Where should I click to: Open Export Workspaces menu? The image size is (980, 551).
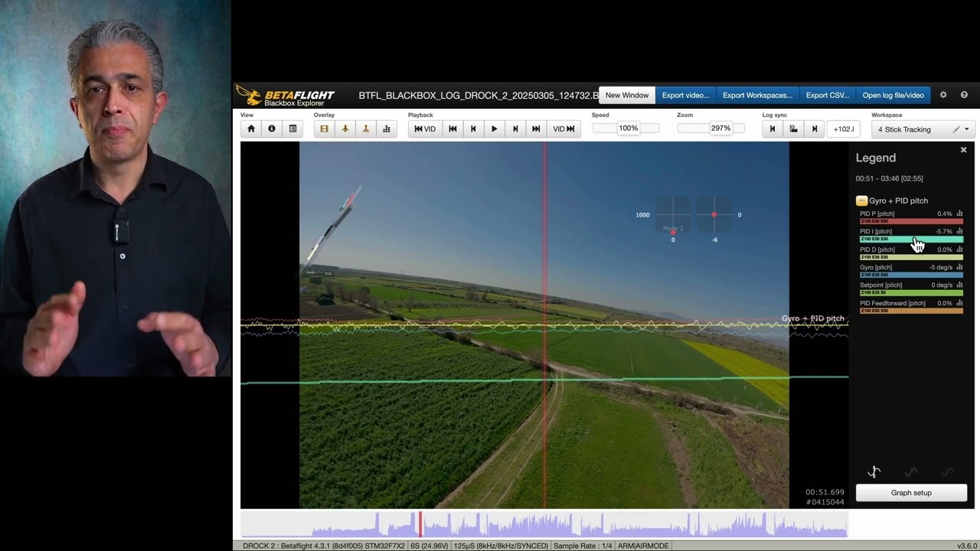[757, 95]
